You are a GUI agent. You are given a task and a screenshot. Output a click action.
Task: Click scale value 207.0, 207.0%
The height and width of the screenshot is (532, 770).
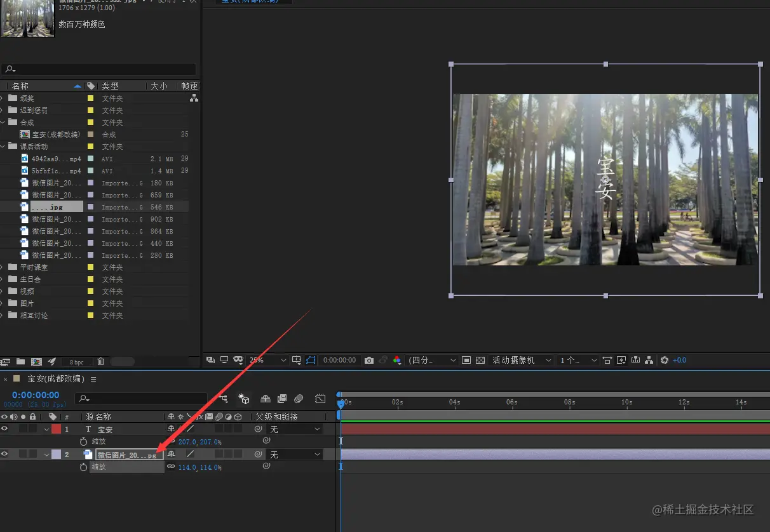pyautogui.click(x=200, y=442)
